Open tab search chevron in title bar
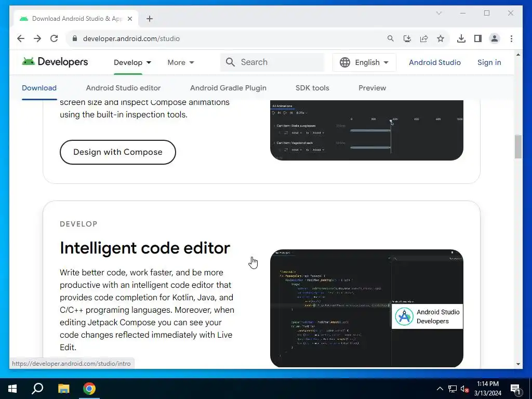 tap(438, 13)
